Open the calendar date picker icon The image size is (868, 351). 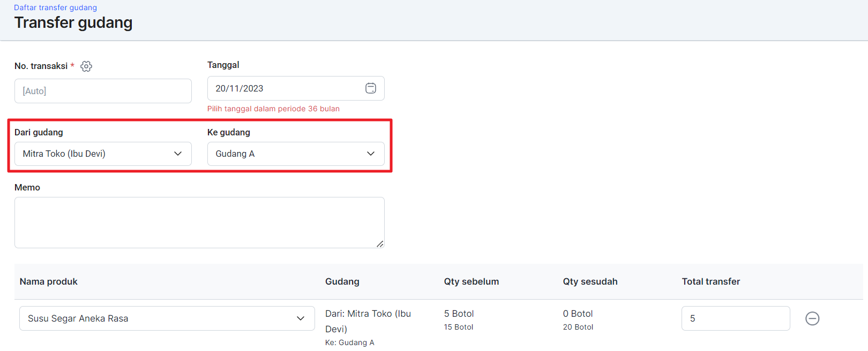371,88
